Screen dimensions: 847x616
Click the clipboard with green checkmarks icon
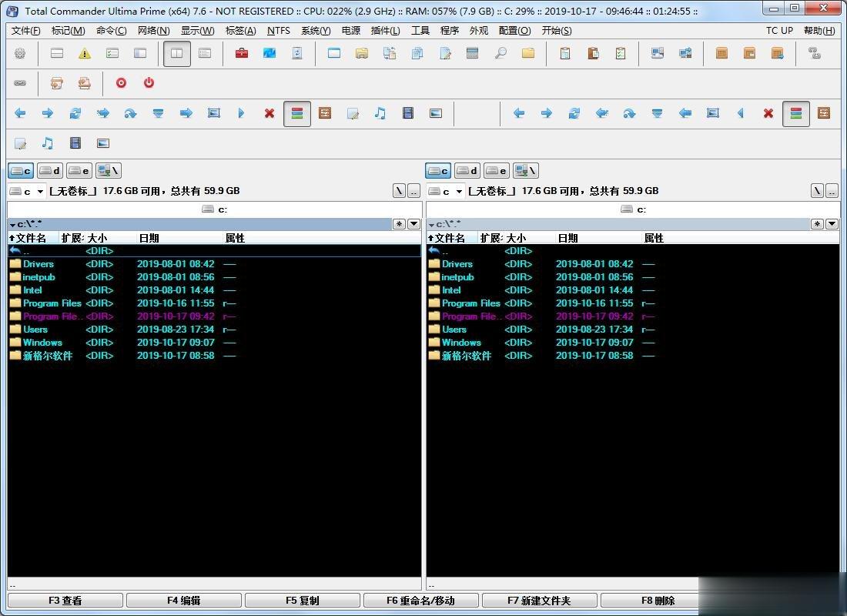click(x=621, y=53)
